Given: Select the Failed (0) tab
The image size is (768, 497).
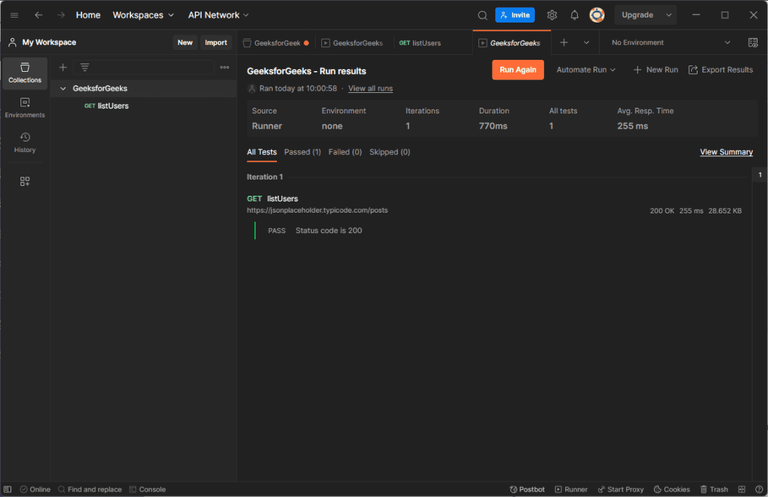Looking at the screenshot, I should pos(345,152).
